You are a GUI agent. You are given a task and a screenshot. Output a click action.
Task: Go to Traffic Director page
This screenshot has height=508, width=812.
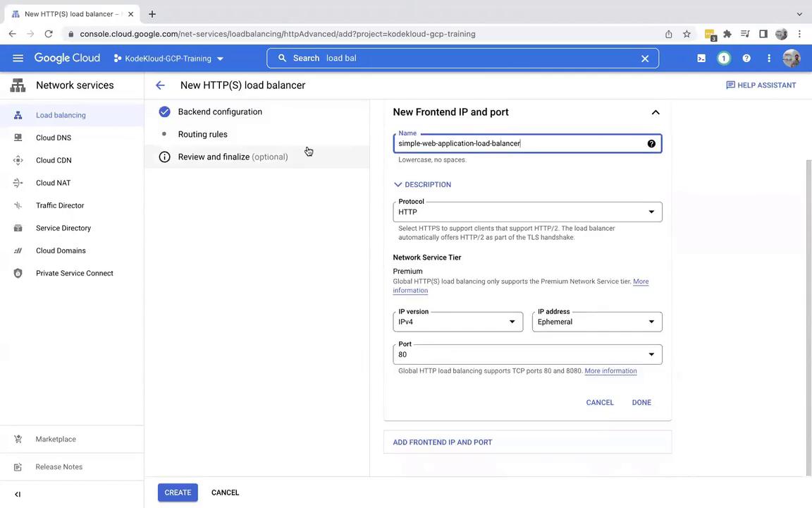(60, 205)
